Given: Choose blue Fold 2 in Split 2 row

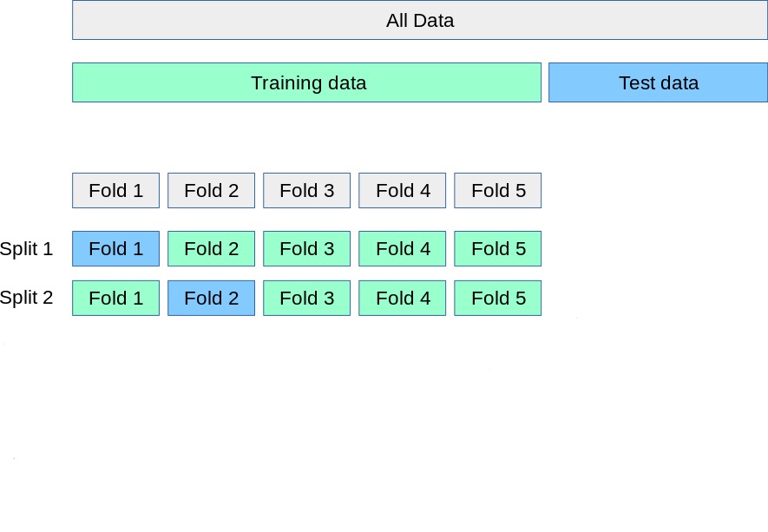Looking at the screenshot, I should (x=211, y=299).
